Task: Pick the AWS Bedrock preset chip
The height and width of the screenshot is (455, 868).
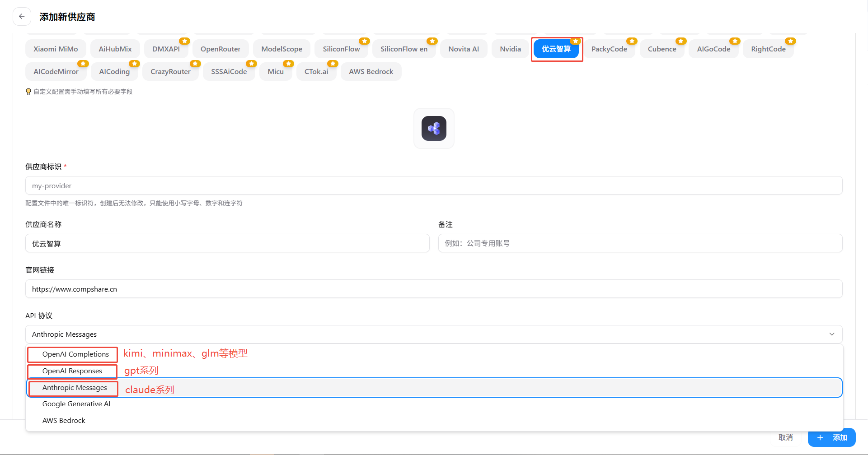Action: [371, 71]
